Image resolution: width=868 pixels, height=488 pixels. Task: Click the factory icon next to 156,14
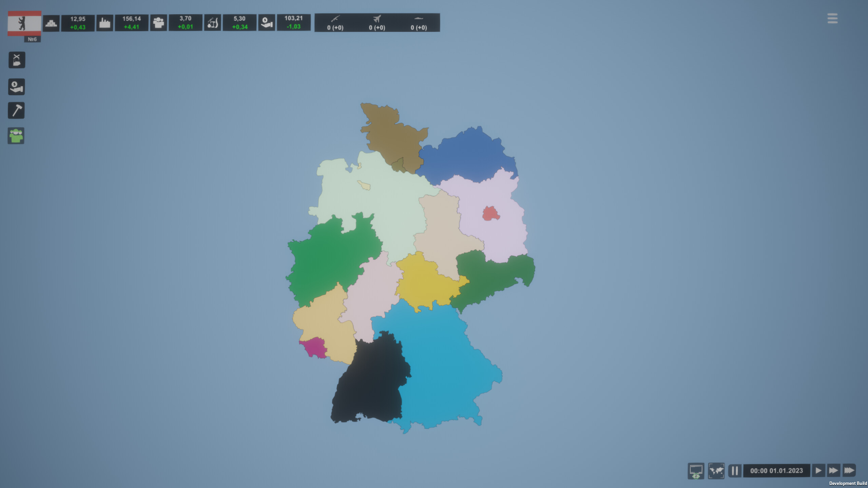[104, 22]
